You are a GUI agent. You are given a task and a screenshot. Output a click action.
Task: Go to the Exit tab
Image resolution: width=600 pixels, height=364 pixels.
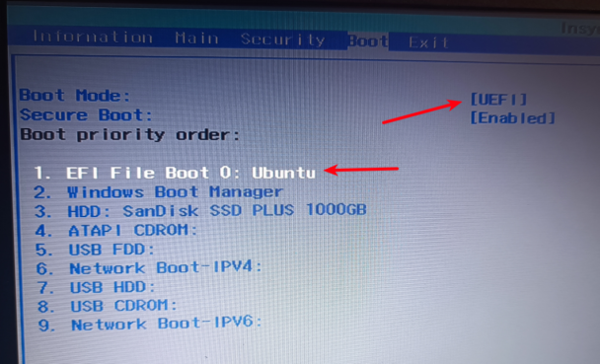pyautogui.click(x=428, y=42)
